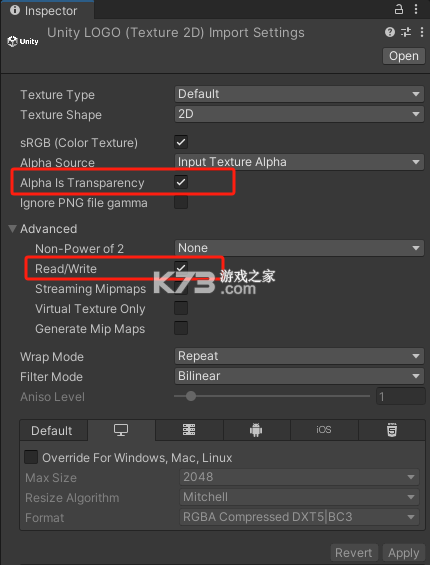The image size is (430, 565).
Task: Open the Alpha Source dropdown
Action: tap(299, 162)
